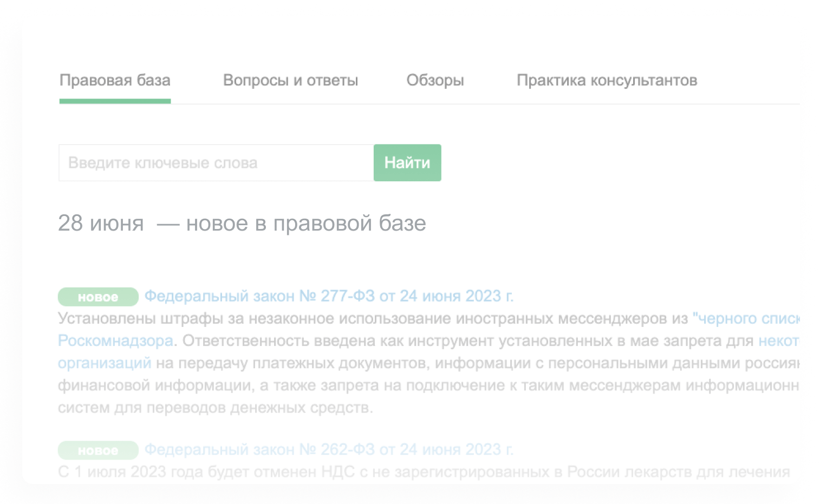Click the организаций link
This screenshot has width=820, height=504.
pos(105,363)
